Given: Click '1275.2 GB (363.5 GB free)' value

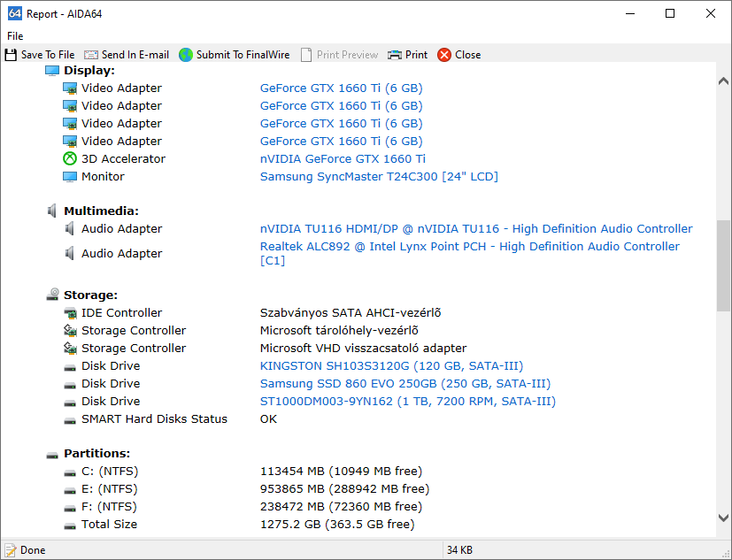Looking at the screenshot, I should point(337,525).
